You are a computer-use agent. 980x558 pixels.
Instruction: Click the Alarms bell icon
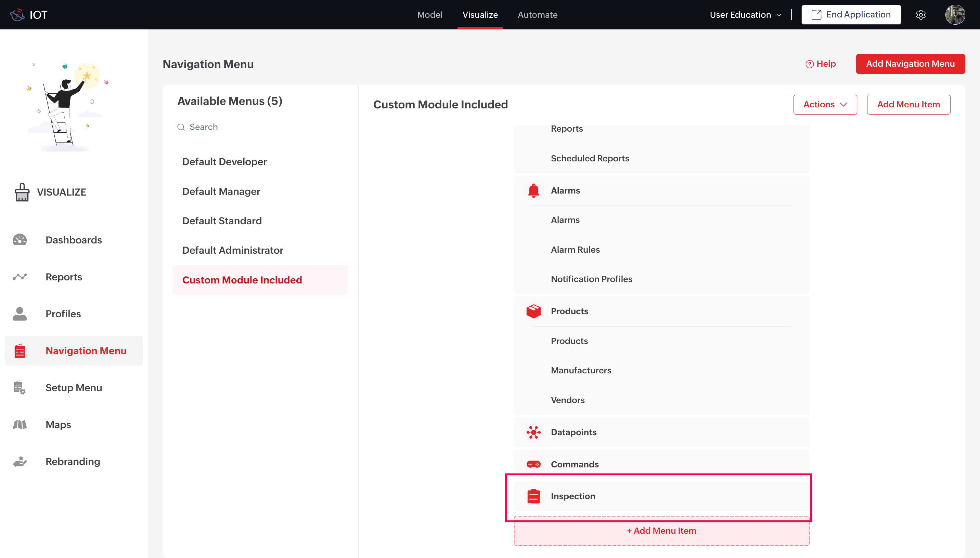(533, 190)
